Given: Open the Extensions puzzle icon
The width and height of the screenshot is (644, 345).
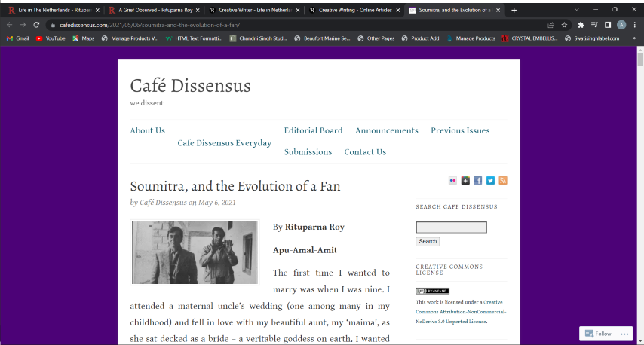Looking at the screenshot, I should pos(581,25).
